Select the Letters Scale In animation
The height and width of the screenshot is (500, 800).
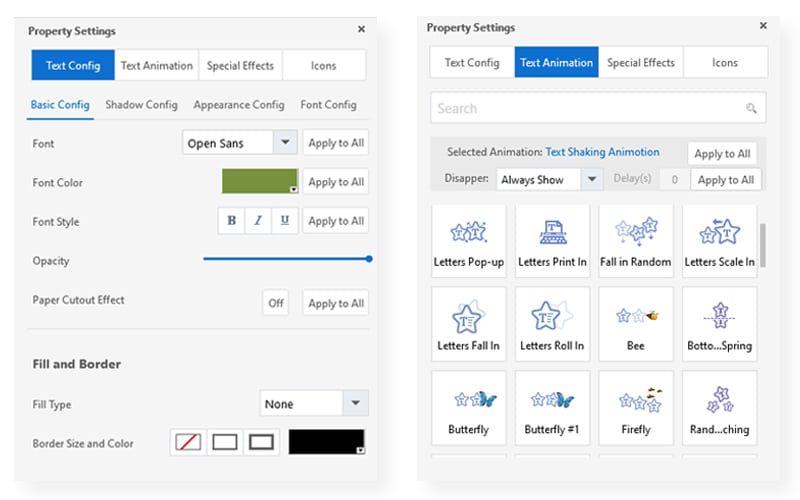(719, 241)
